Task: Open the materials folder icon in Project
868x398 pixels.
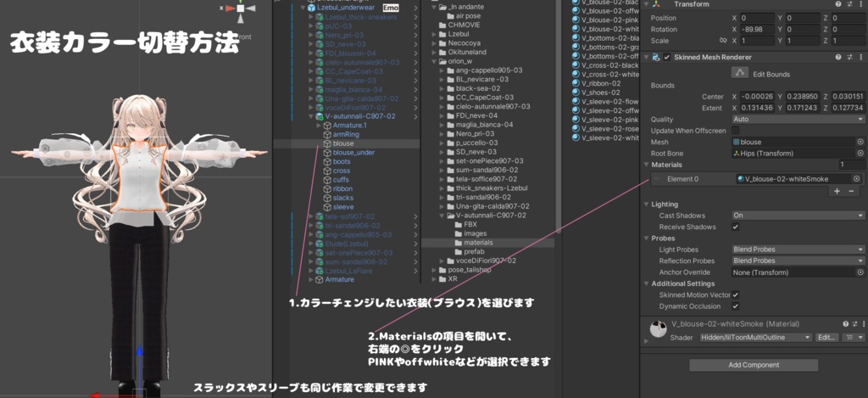Action: coord(459,243)
